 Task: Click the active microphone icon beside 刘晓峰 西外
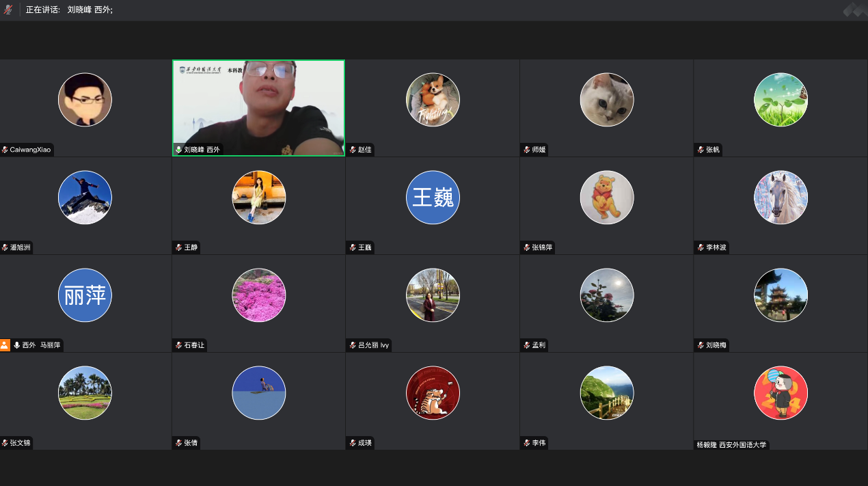coord(179,150)
